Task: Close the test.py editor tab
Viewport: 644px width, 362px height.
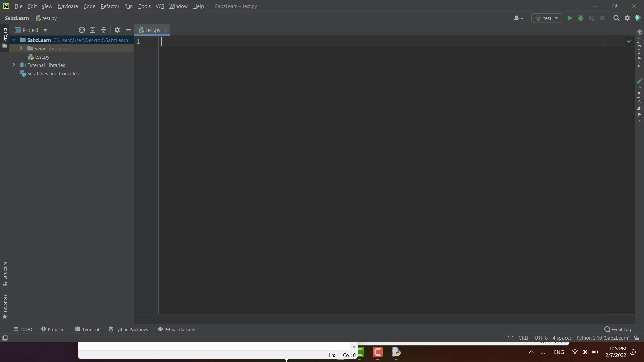Action: (165, 30)
